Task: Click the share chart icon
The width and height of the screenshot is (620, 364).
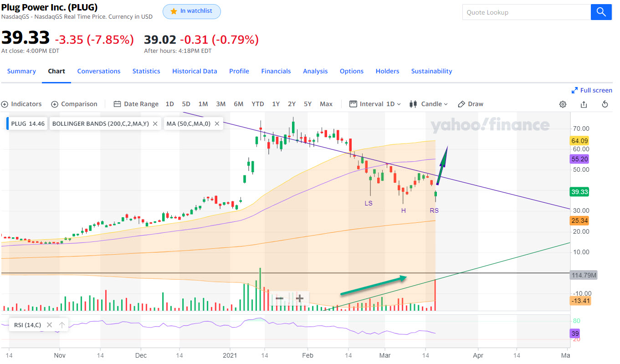Action: 584,104
